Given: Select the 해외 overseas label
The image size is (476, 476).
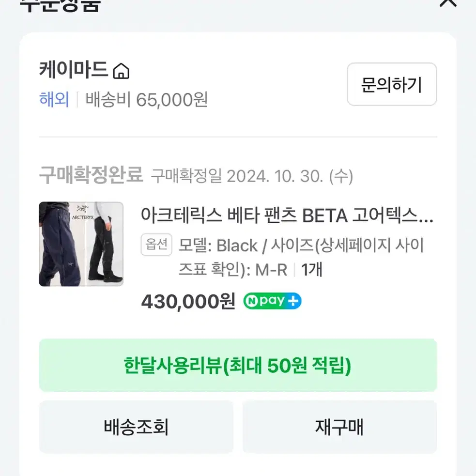Looking at the screenshot, I should pyautogui.click(x=54, y=99).
